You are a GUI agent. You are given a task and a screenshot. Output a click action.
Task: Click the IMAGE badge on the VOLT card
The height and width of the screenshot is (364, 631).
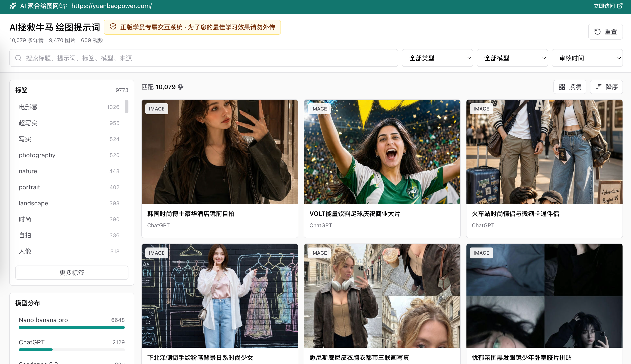tap(319, 109)
